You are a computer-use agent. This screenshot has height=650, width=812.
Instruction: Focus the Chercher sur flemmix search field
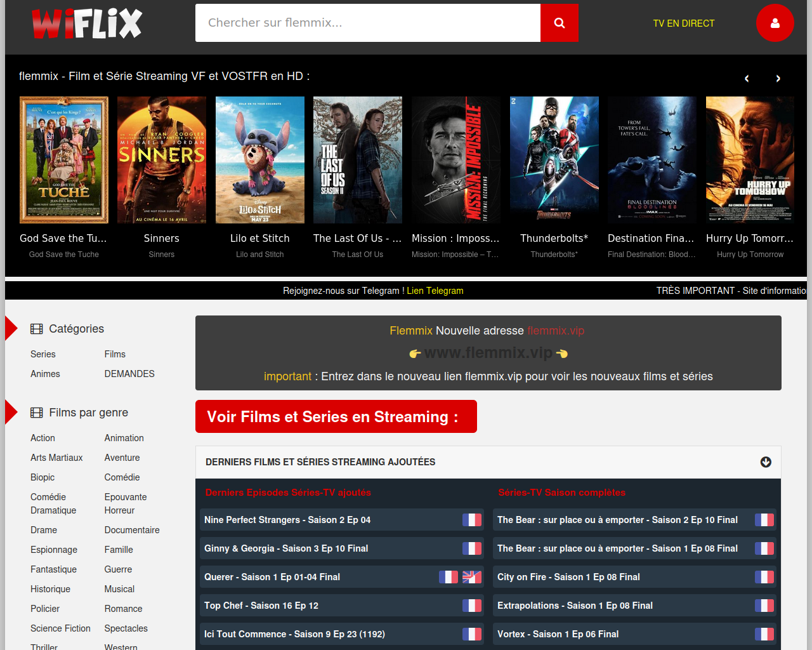point(367,23)
